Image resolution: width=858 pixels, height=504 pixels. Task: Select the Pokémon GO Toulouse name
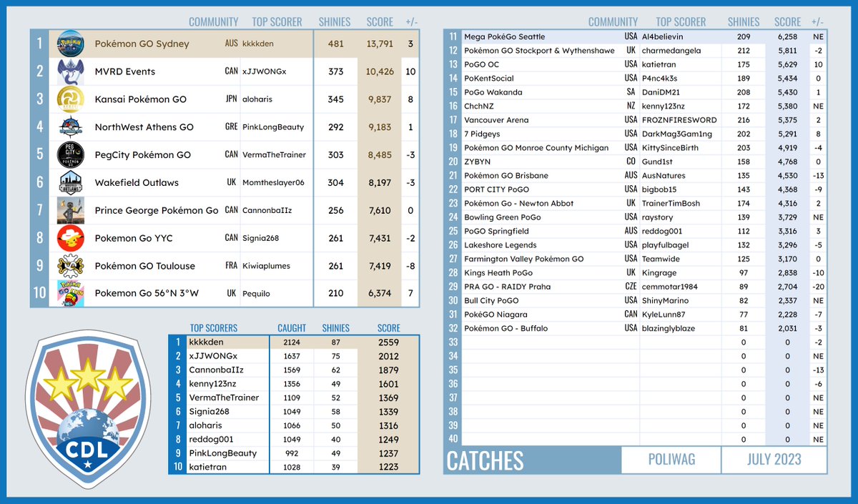[144, 266]
